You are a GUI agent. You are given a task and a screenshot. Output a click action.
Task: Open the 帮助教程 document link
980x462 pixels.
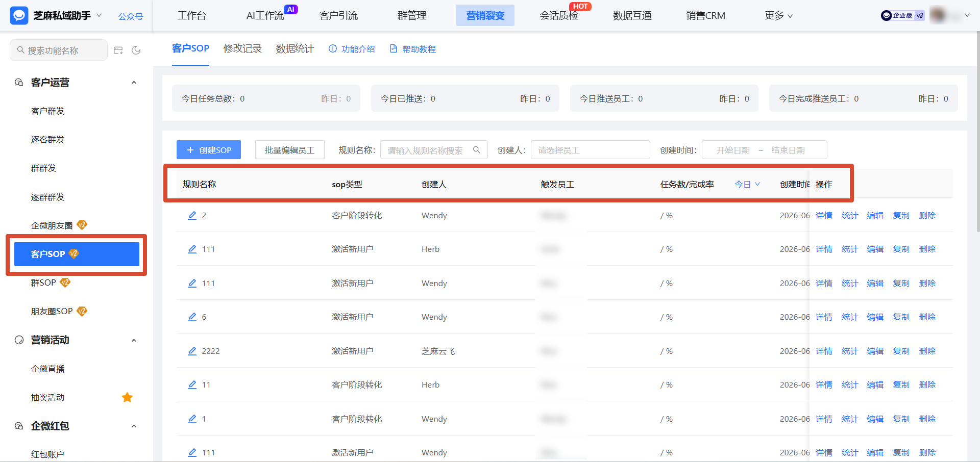click(x=412, y=49)
